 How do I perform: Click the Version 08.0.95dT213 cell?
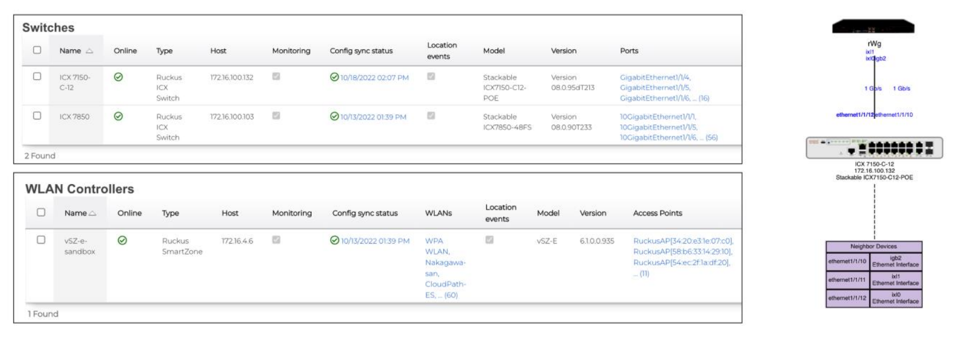[573, 83]
